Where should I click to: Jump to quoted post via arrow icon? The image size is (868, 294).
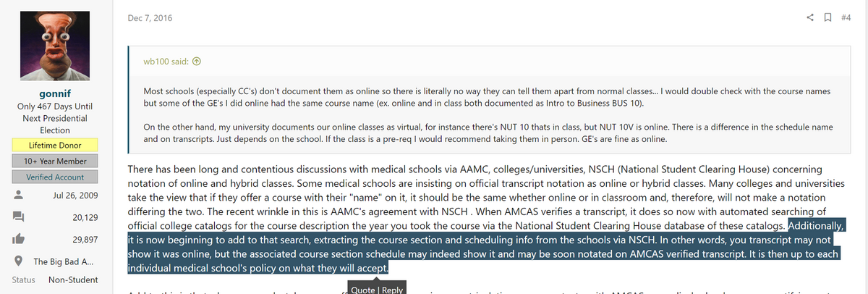[x=196, y=62]
